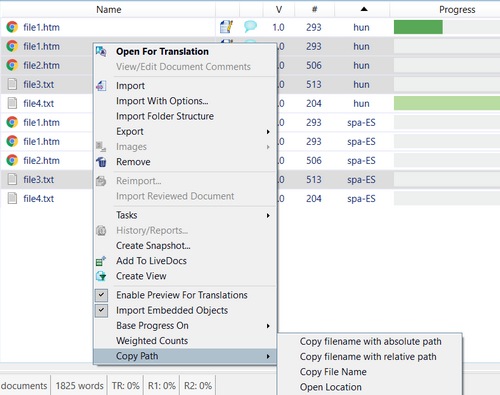Click "documents" in the status bar
The width and height of the screenshot is (500, 395).
tap(24, 386)
